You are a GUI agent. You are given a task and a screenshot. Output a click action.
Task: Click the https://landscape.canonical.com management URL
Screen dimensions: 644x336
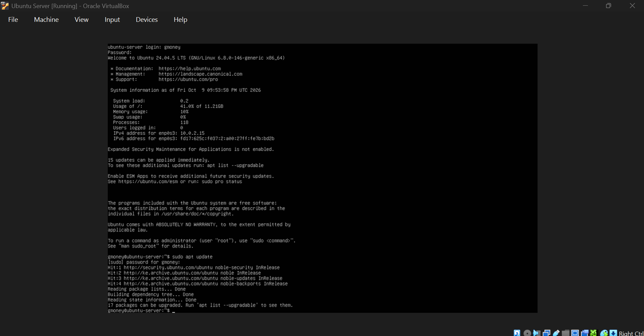pyautogui.click(x=201, y=74)
